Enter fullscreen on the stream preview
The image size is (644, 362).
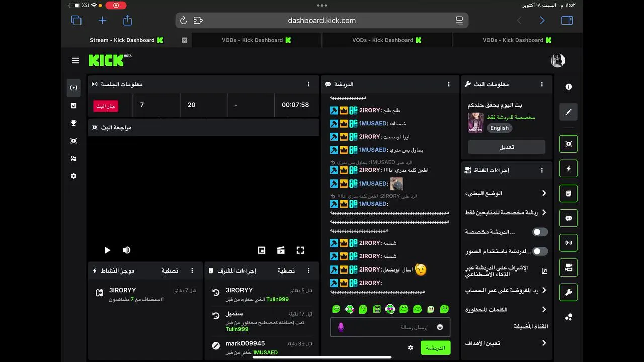(x=300, y=250)
